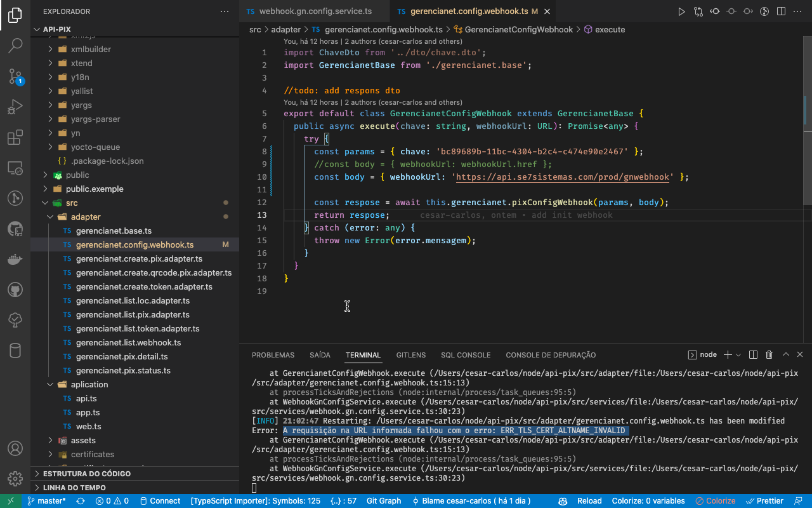Split the terminal panel
This screenshot has height=508, width=812.
coord(753,355)
